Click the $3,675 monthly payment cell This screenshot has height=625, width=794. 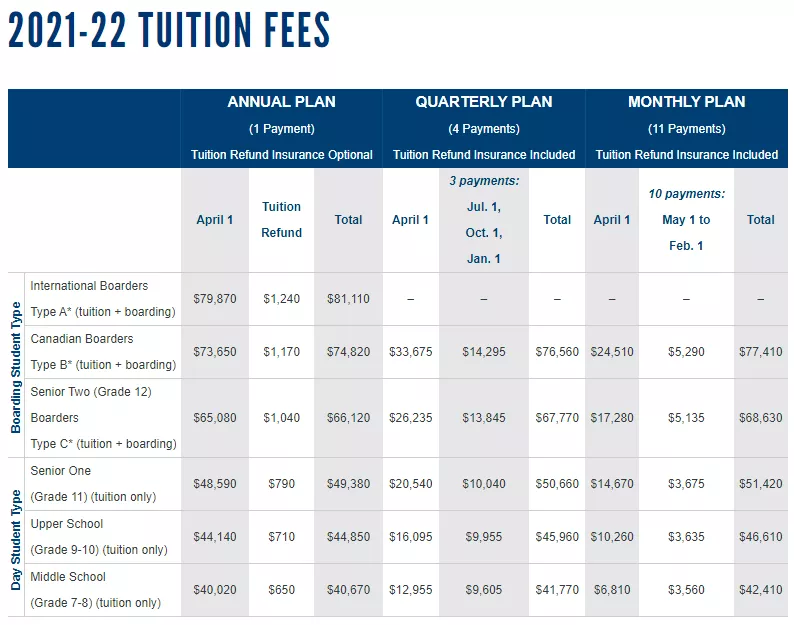686,484
